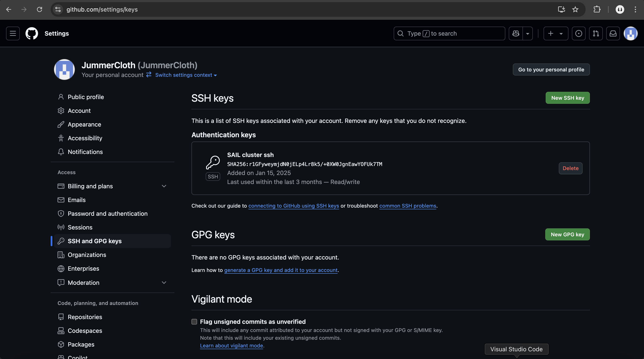The width and height of the screenshot is (644, 359).
Task: Open the notifications inbox icon
Action: [613, 33]
